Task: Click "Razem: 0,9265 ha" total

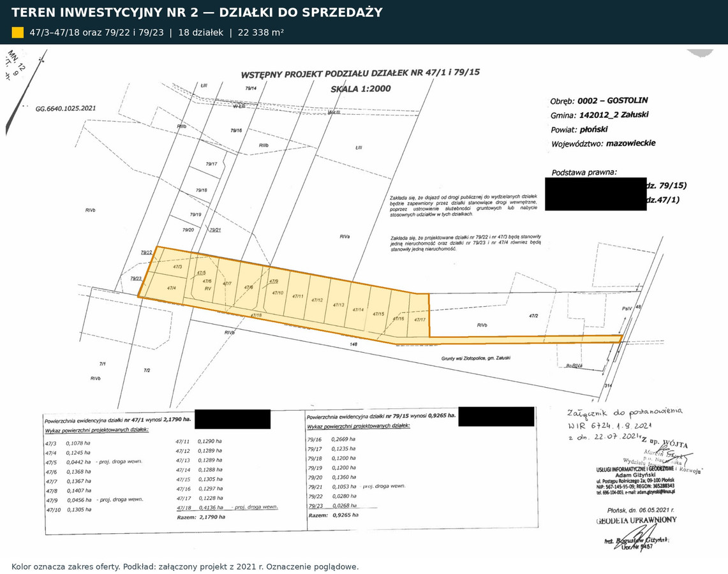Action: [x=333, y=515]
